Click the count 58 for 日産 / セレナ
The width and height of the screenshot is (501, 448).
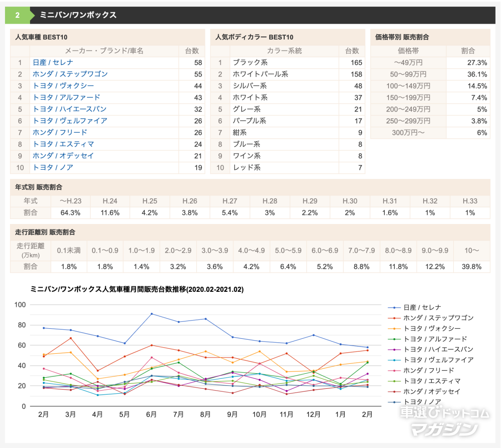pyautogui.click(x=198, y=62)
